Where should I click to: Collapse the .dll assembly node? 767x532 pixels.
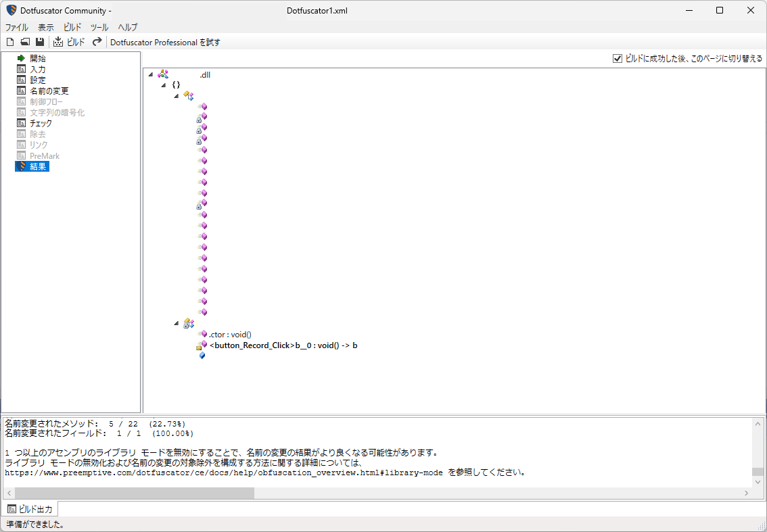(151, 75)
